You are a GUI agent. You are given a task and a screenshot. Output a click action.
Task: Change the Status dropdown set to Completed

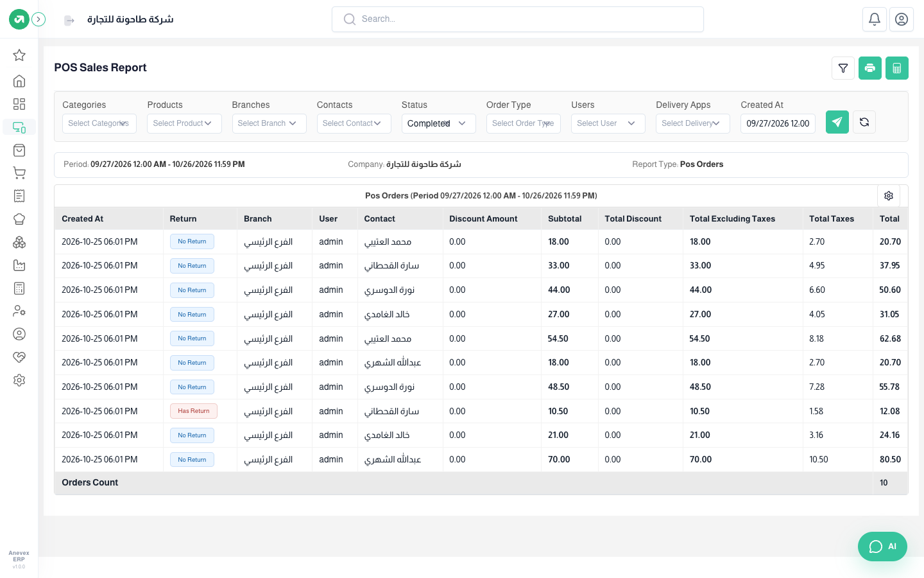[438, 123]
